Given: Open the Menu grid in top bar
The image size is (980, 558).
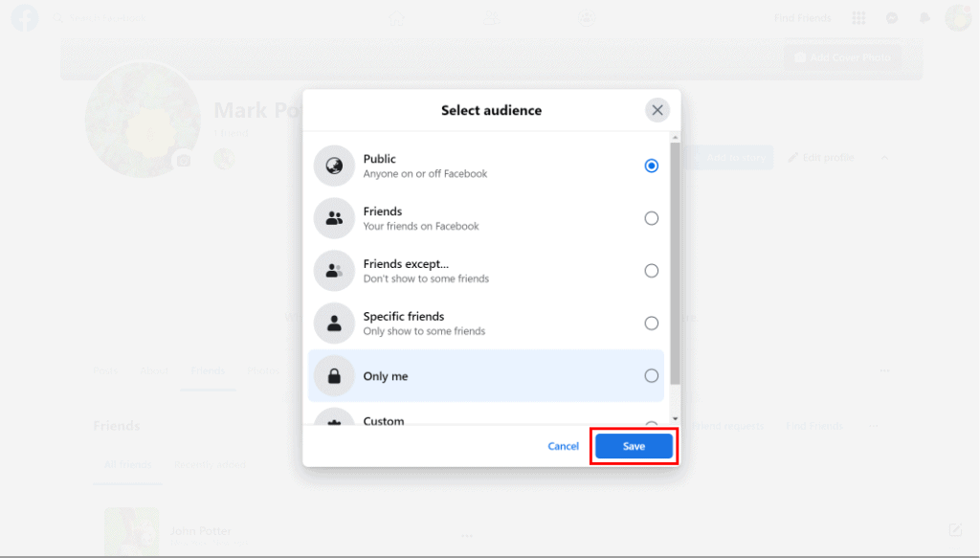Looking at the screenshot, I should click(858, 17).
